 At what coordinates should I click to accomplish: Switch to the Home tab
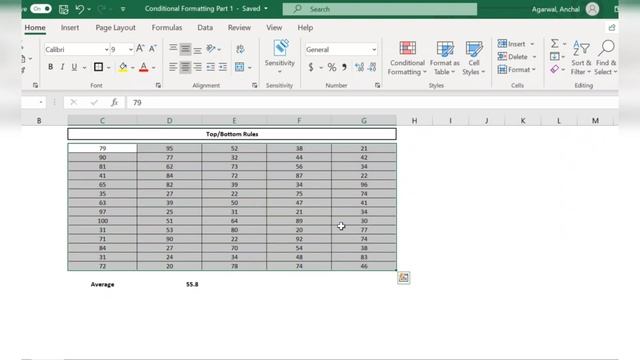pos(35,28)
